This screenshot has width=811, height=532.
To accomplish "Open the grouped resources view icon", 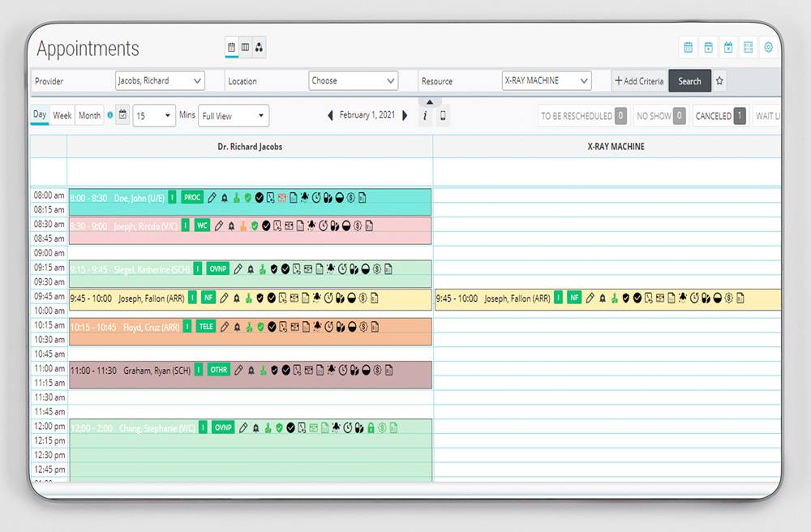I will [259, 47].
